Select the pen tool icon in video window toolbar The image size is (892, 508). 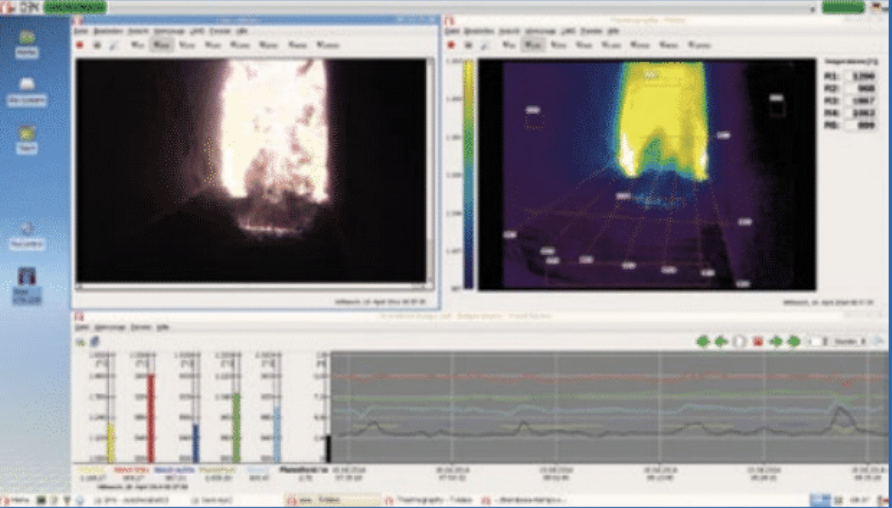point(113,45)
